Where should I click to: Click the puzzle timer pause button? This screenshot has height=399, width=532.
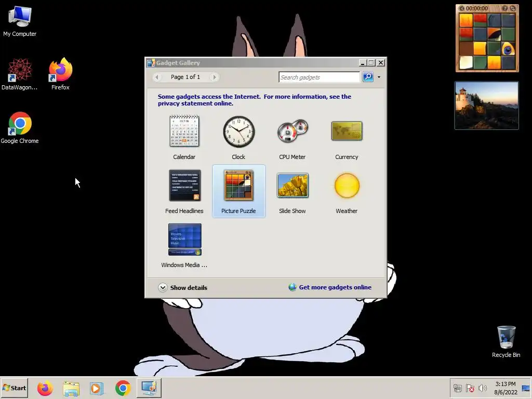tap(462, 8)
